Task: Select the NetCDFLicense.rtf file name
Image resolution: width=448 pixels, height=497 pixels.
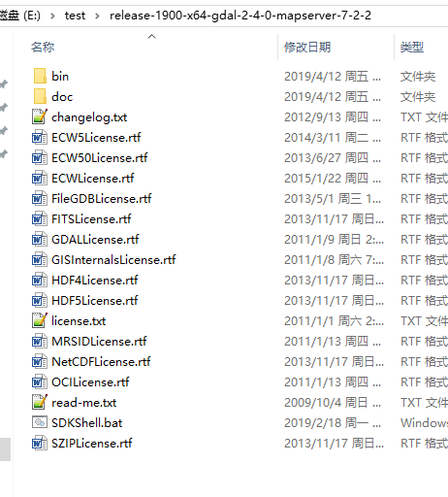Action: pyautogui.click(x=101, y=362)
